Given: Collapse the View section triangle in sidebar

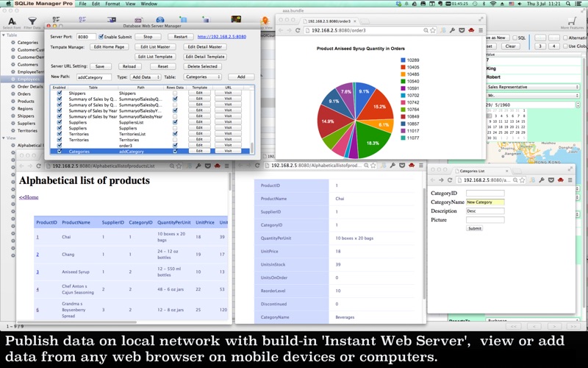Looking at the screenshot, I should (4, 138).
